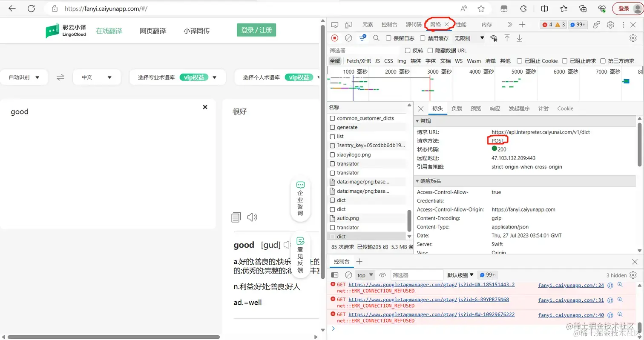
Task: Open 选择个人术语库 dropdown
Action: 277,77
